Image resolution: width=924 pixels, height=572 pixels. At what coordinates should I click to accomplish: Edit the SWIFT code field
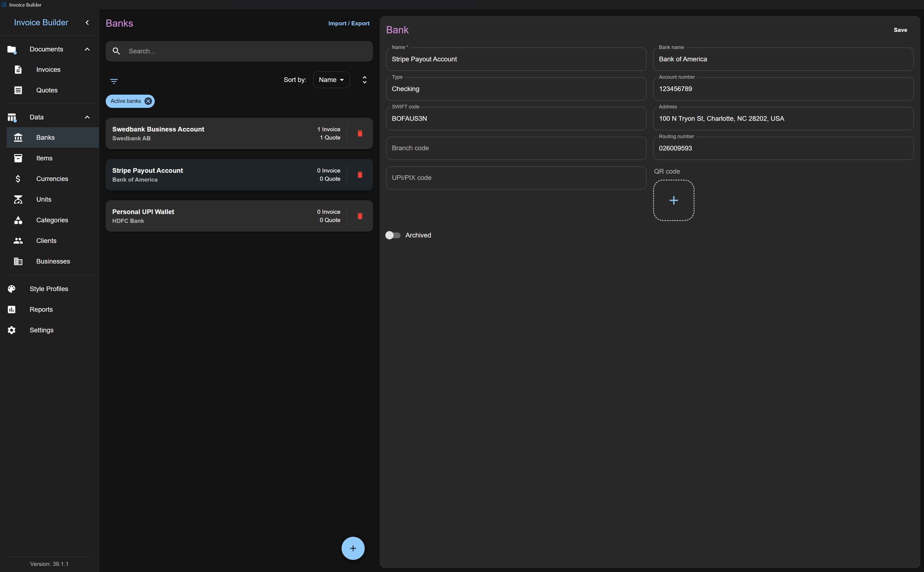[x=516, y=118]
